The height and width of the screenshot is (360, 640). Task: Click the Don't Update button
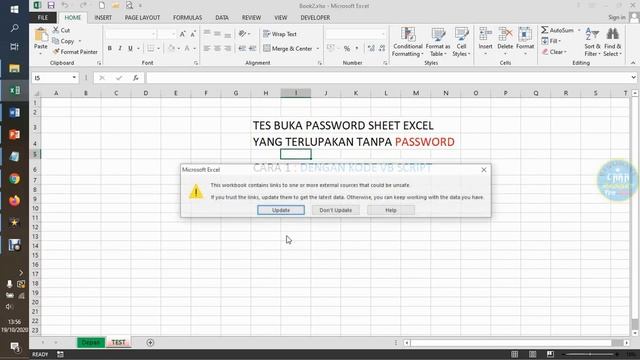pos(336,210)
